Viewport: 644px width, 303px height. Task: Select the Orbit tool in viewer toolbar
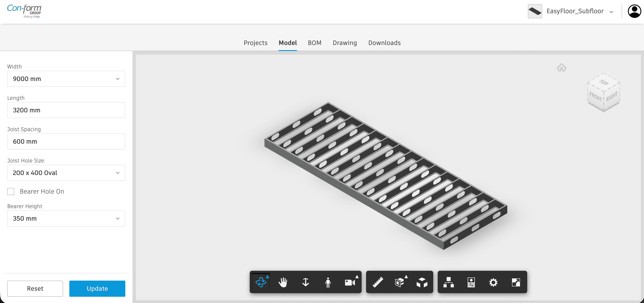pyautogui.click(x=261, y=282)
